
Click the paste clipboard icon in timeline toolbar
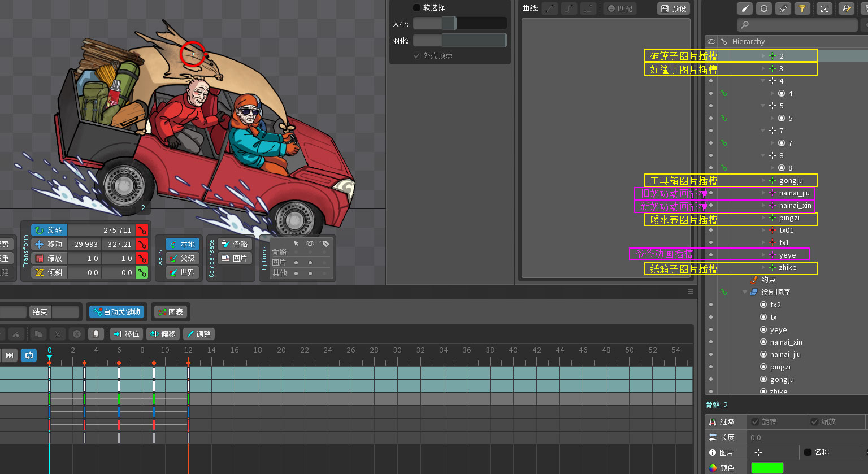(x=96, y=334)
